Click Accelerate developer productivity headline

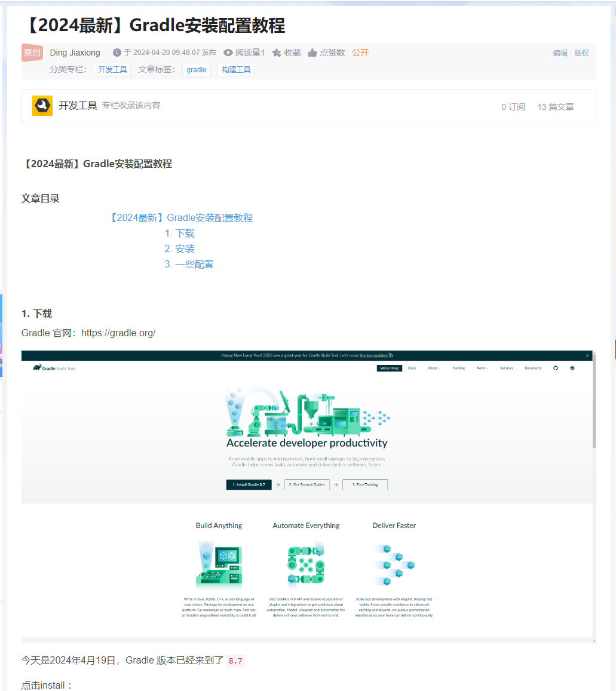click(307, 443)
